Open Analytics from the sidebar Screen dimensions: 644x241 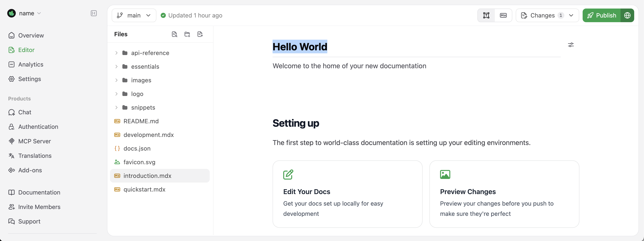(31, 64)
